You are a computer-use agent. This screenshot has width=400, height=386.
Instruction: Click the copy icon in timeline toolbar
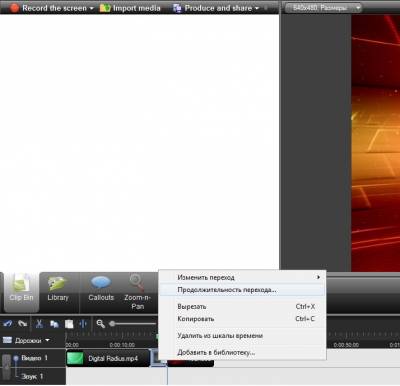coord(54,324)
